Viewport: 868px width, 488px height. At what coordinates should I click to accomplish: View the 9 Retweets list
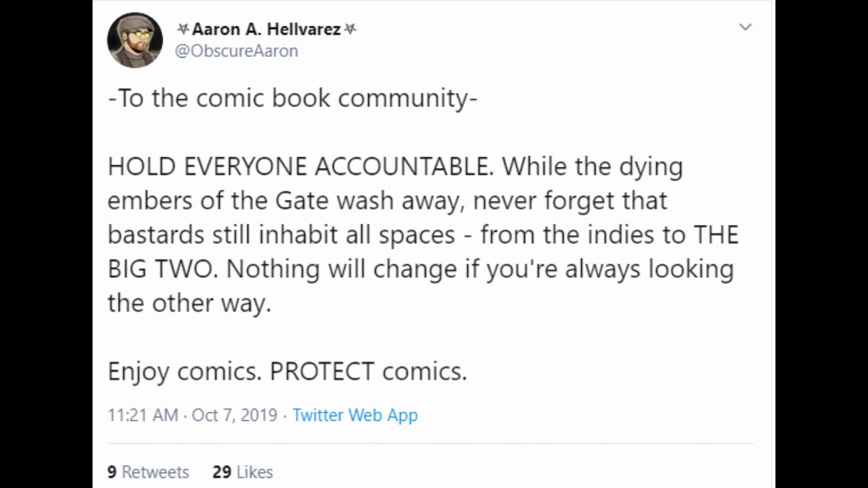(148, 472)
